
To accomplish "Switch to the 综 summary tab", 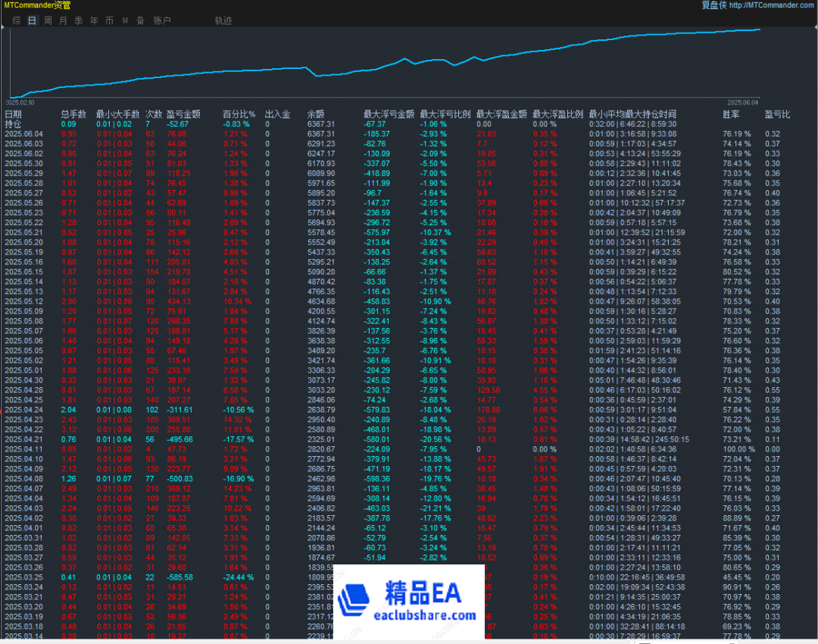I will 17,21.
